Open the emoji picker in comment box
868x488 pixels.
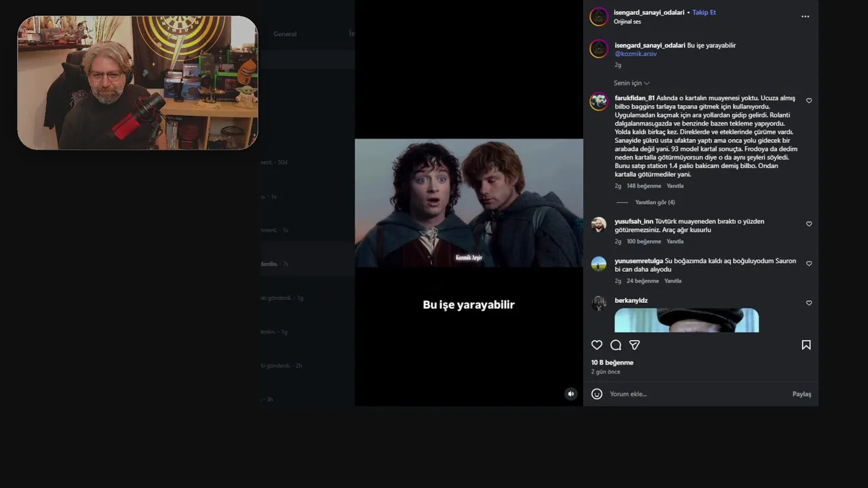coord(597,394)
